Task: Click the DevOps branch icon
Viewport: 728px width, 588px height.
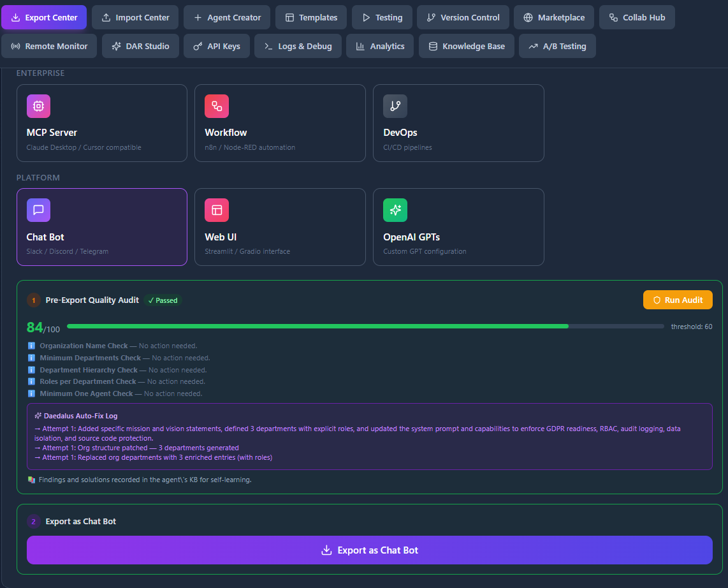Action: (395, 106)
